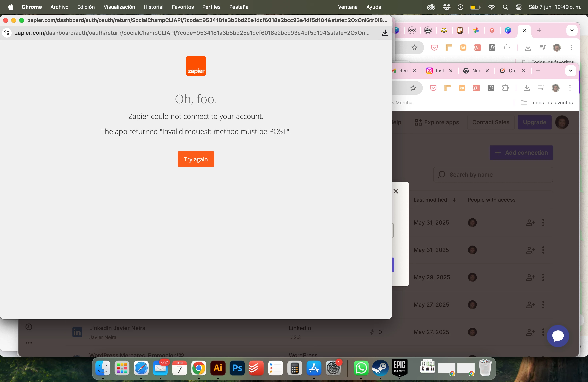This screenshot has width=588, height=382.
Task: Open the profile avatar in the back Chrome window
Action: [x=557, y=47]
